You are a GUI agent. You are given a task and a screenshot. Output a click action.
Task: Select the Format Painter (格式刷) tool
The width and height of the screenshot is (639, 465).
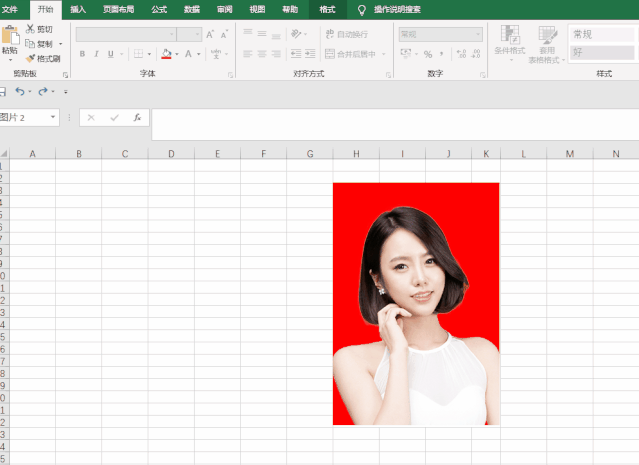pyautogui.click(x=31, y=58)
